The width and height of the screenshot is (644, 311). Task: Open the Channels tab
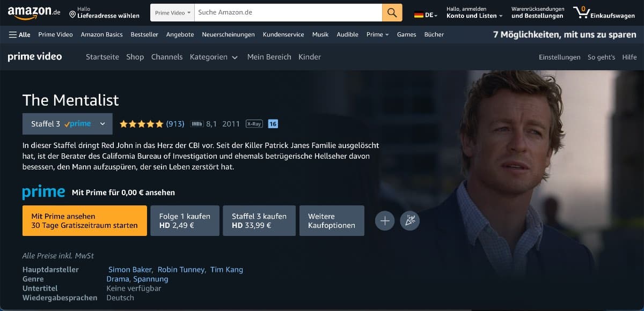click(167, 57)
